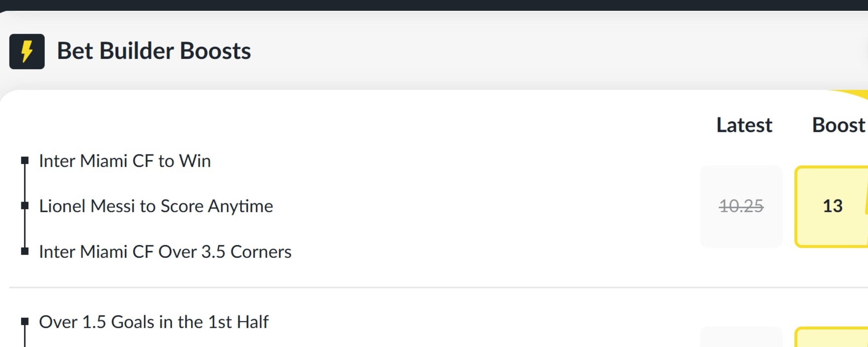Open the Bet Builder Boosts heading
Image resolution: width=868 pixels, height=347 pixels.
click(x=154, y=51)
